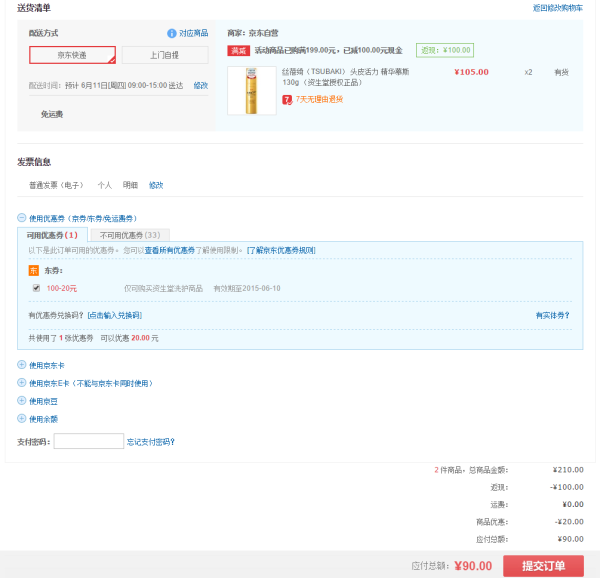Expand the 使用京豆 section
The height and width of the screenshot is (578, 600).
[21, 401]
